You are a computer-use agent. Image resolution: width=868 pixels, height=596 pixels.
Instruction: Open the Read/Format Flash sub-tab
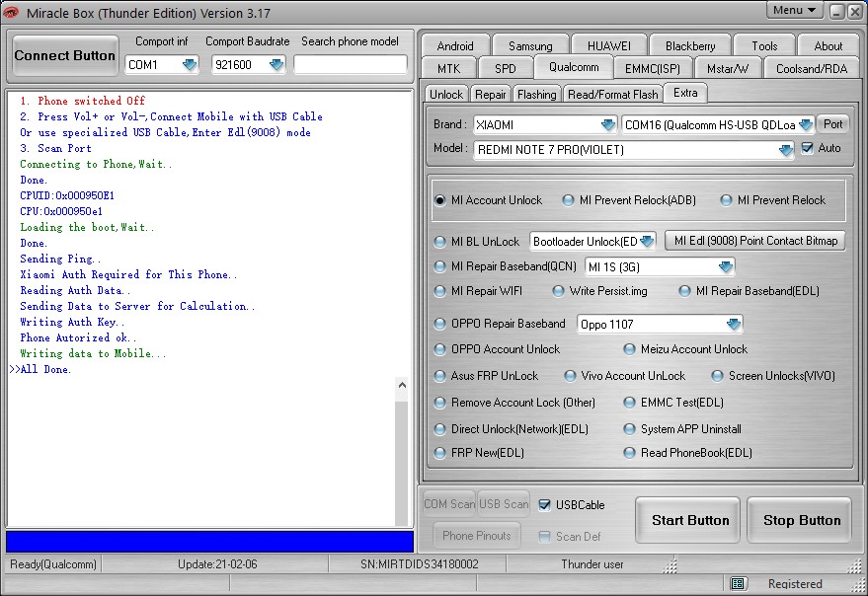pos(613,94)
